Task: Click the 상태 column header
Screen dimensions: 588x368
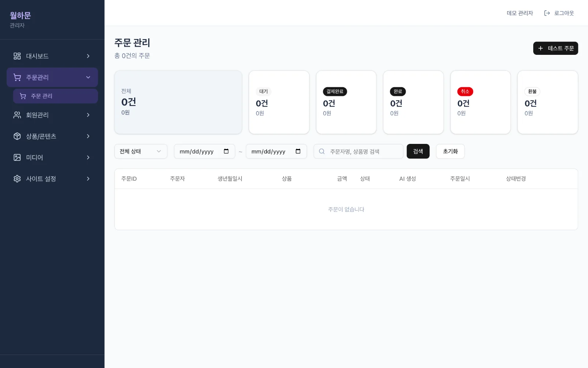Action: pyautogui.click(x=365, y=179)
